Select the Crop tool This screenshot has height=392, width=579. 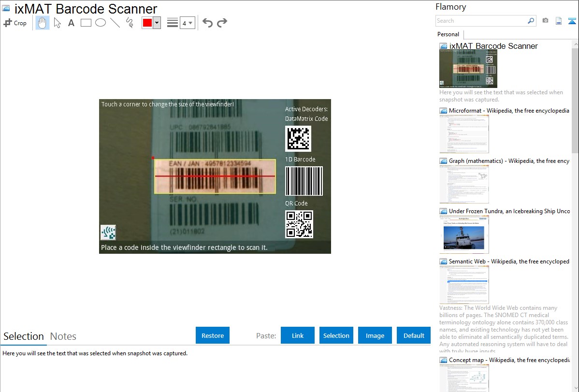click(15, 23)
